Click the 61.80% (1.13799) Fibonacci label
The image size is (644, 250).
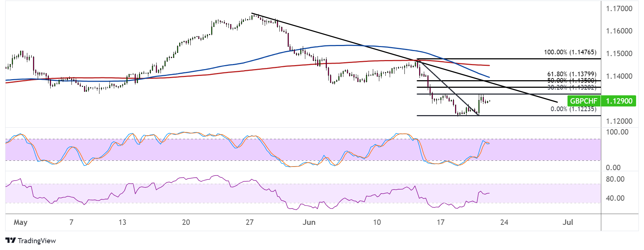tap(571, 74)
